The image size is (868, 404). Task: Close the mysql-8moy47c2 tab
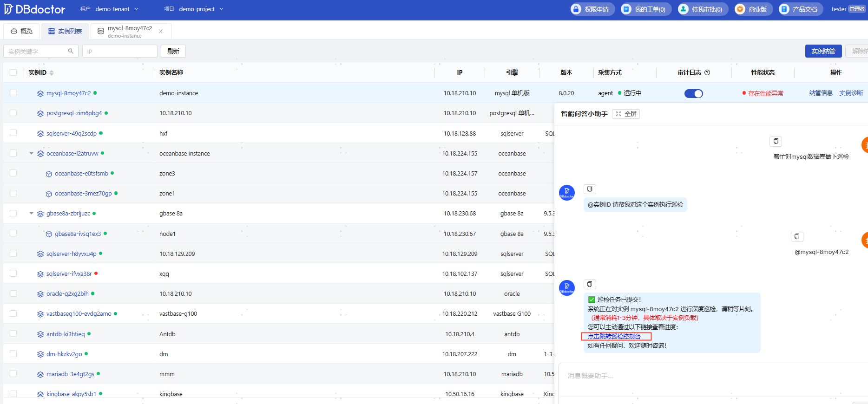pyautogui.click(x=161, y=32)
